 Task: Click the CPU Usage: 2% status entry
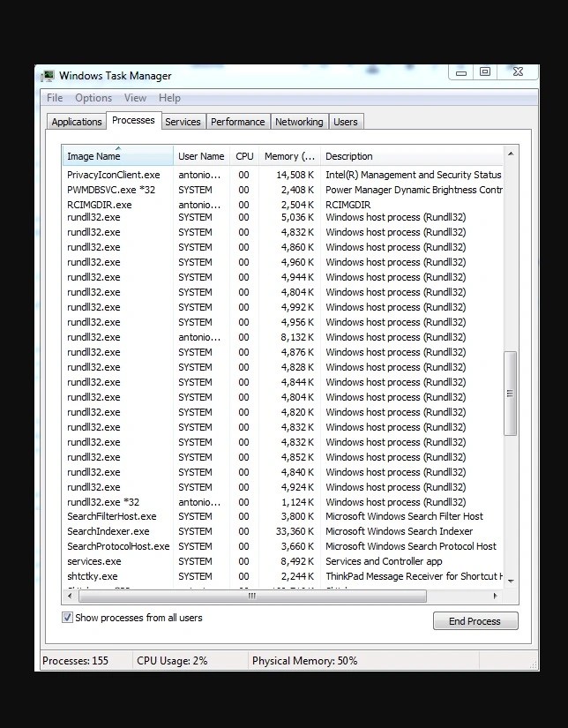(172, 661)
